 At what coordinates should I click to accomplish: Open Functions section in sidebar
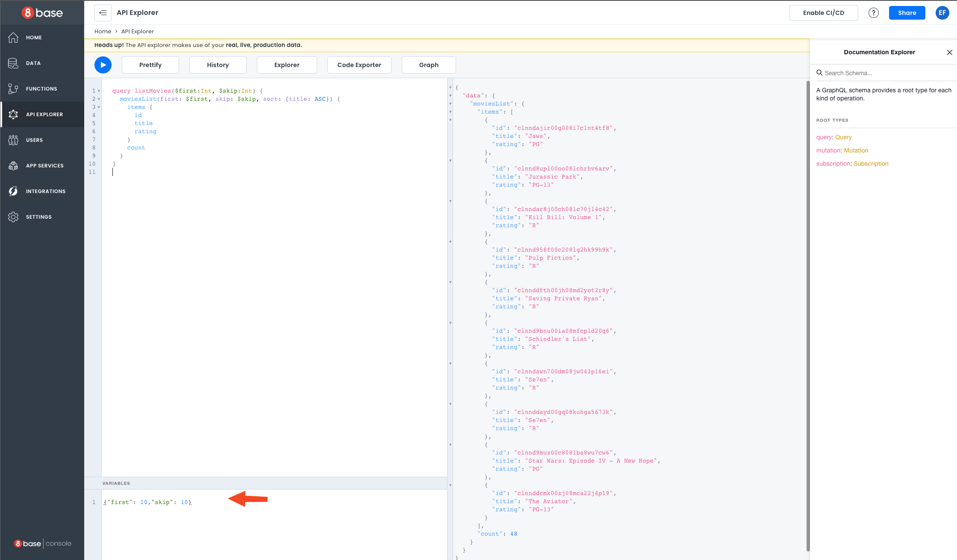click(x=41, y=89)
